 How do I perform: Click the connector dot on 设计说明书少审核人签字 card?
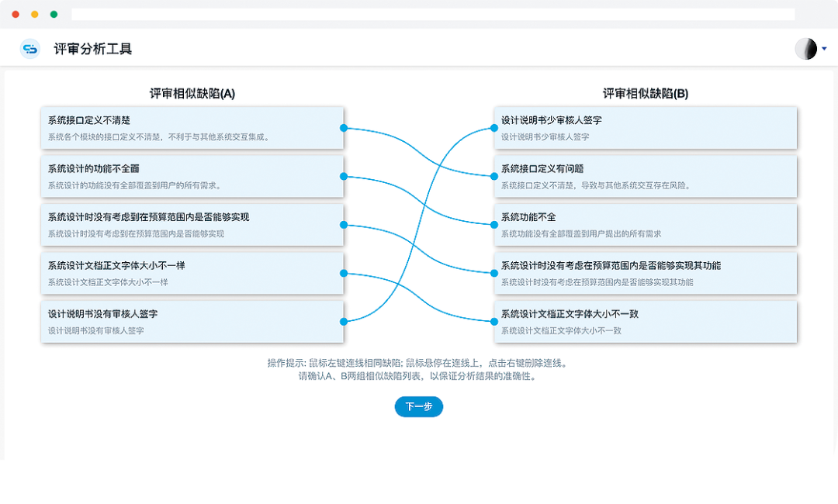pos(494,127)
